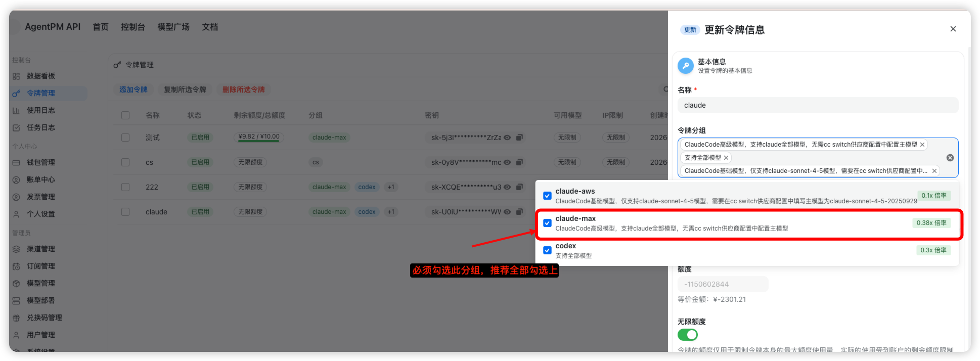Open 令牌管理 in the sidebar
This screenshot has width=980, height=361.
41,93
